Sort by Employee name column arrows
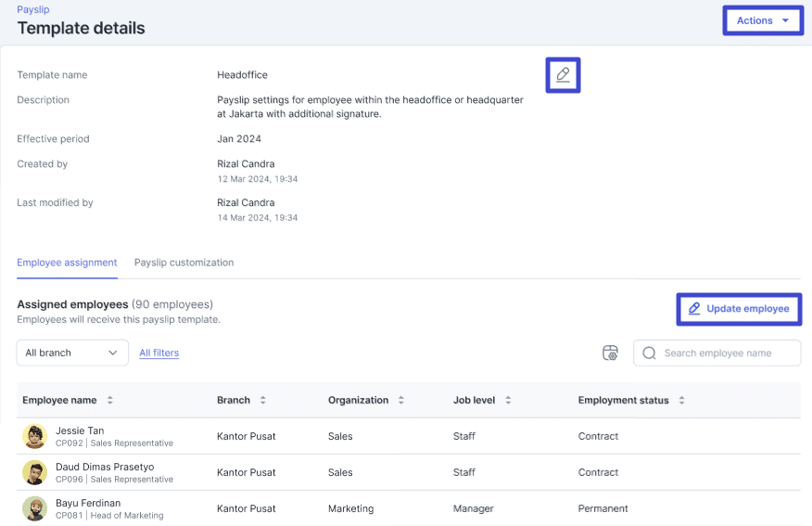This screenshot has height=526, width=812. [110, 401]
